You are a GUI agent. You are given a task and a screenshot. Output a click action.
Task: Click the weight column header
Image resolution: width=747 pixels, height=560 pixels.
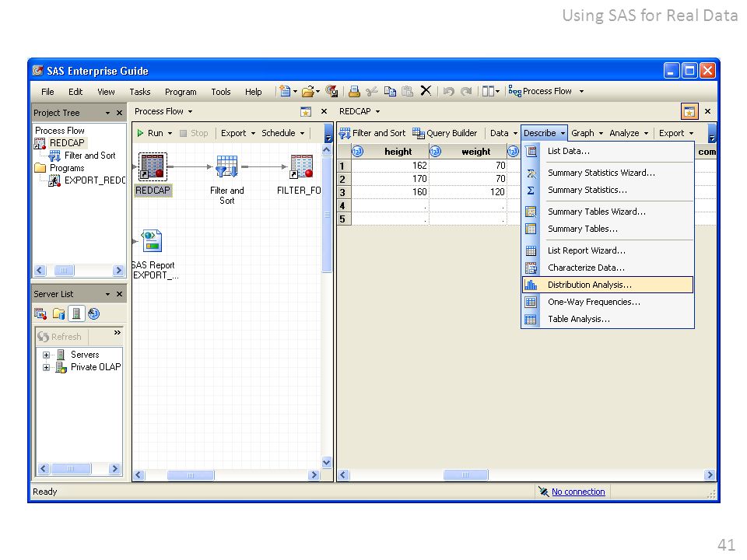pos(468,152)
